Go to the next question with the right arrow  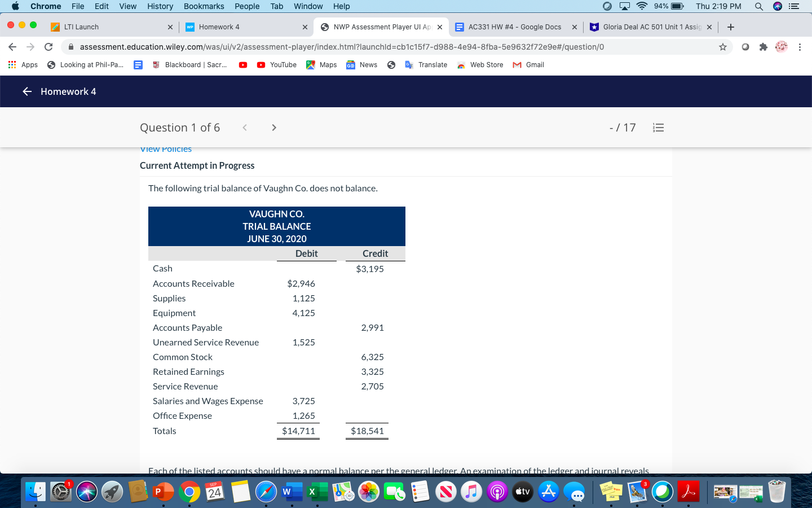(x=273, y=128)
